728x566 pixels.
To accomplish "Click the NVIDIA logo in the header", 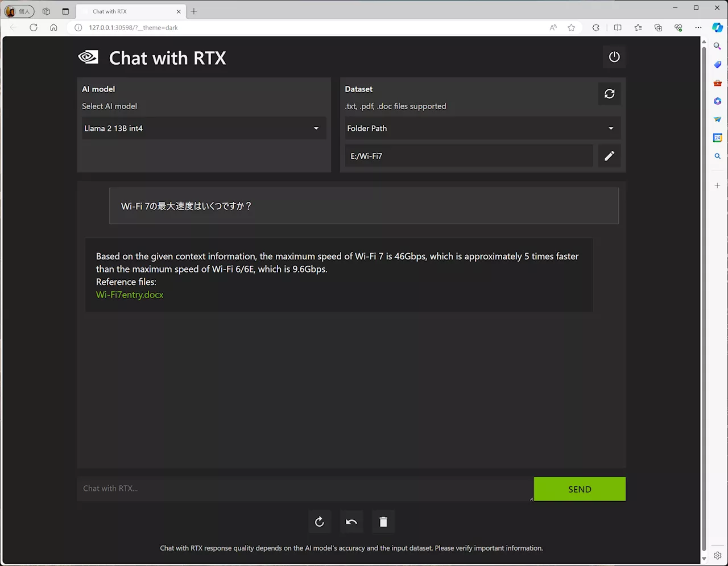I will point(88,57).
